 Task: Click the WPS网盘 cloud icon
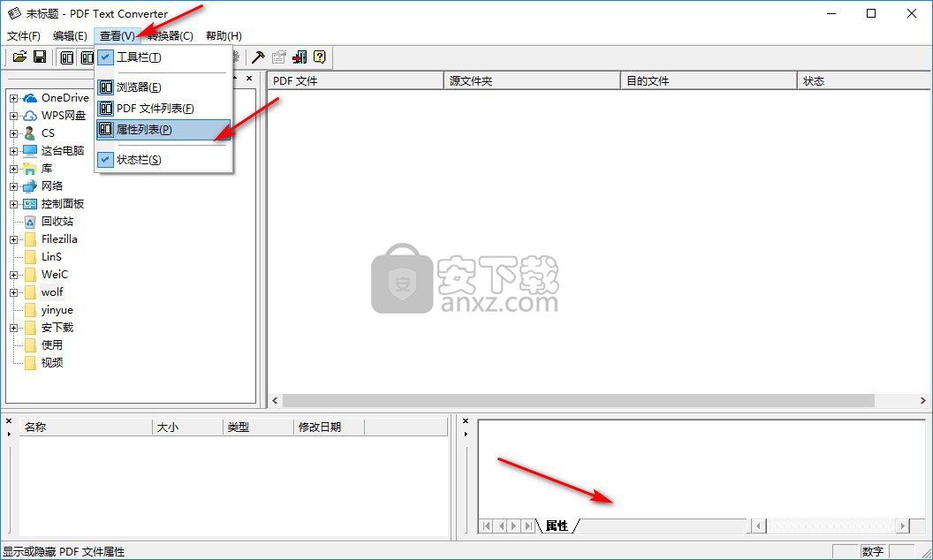pos(30,116)
